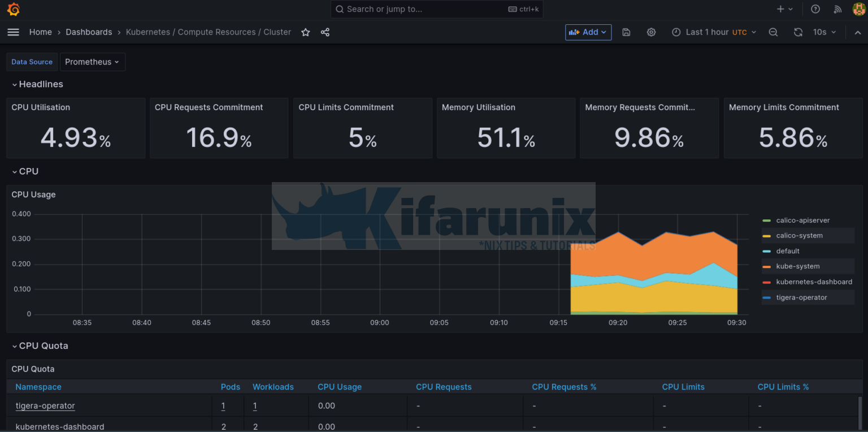
Task: Click the Add button in toolbar
Action: pos(588,32)
